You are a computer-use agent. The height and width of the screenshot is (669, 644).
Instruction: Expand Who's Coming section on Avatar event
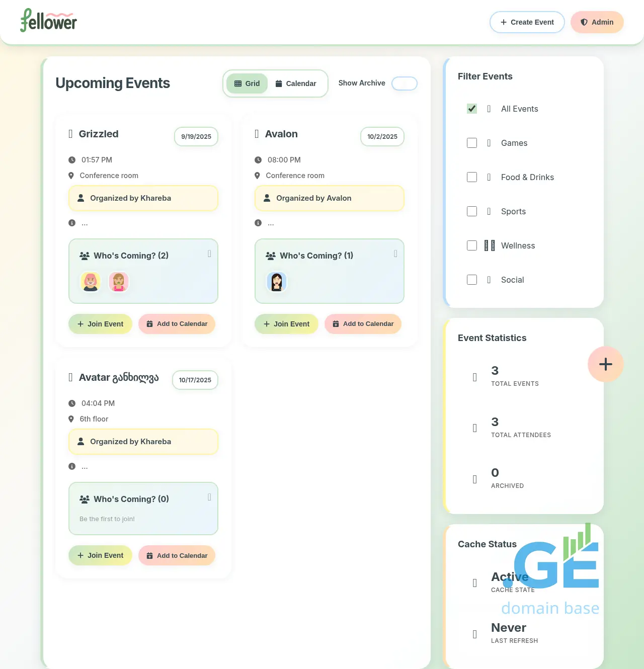click(x=209, y=497)
